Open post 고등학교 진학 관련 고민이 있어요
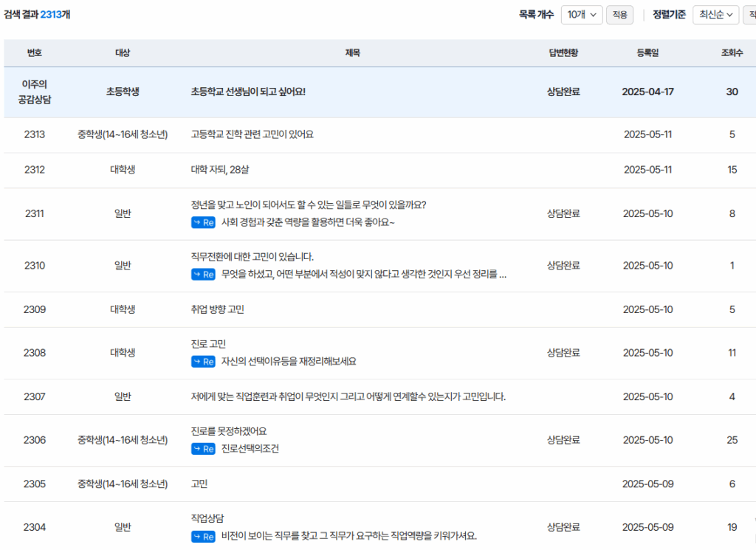 pyautogui.click(x=252, y=134)
